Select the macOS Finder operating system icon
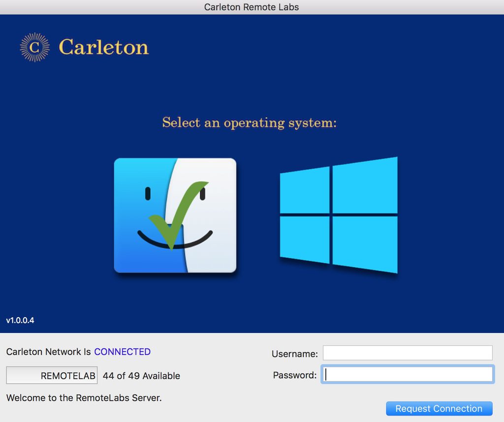The width and height of the screenshot is (504, 422). click(175, 215)
